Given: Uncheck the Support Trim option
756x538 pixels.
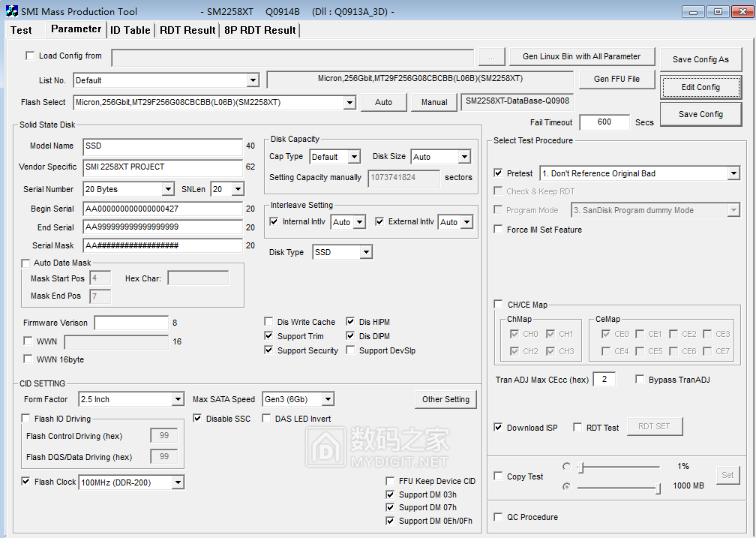Looking at the screenshot, I should (x=270, y=336).
